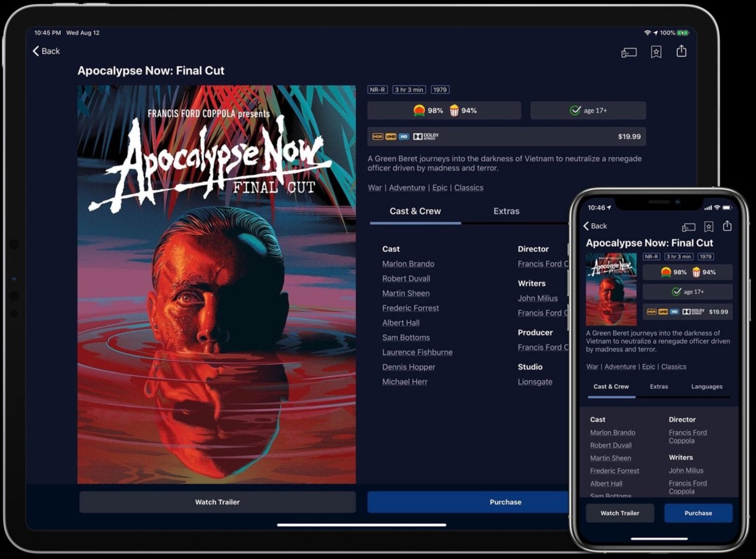Image resolution: width=756 pixels, height=559 pixels.
Task: Select the Cast & Crew tab on the iPad
Action: (x=415, y=211)
